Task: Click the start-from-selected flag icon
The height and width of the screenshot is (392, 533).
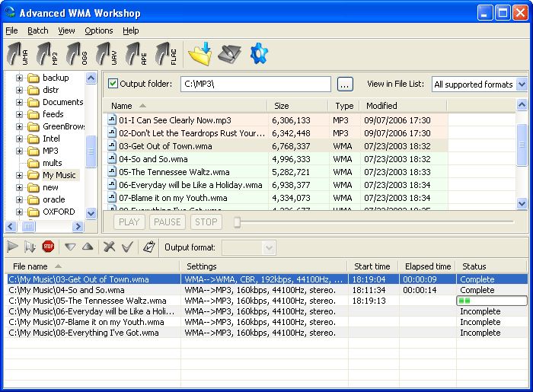Action: [30, 247]
